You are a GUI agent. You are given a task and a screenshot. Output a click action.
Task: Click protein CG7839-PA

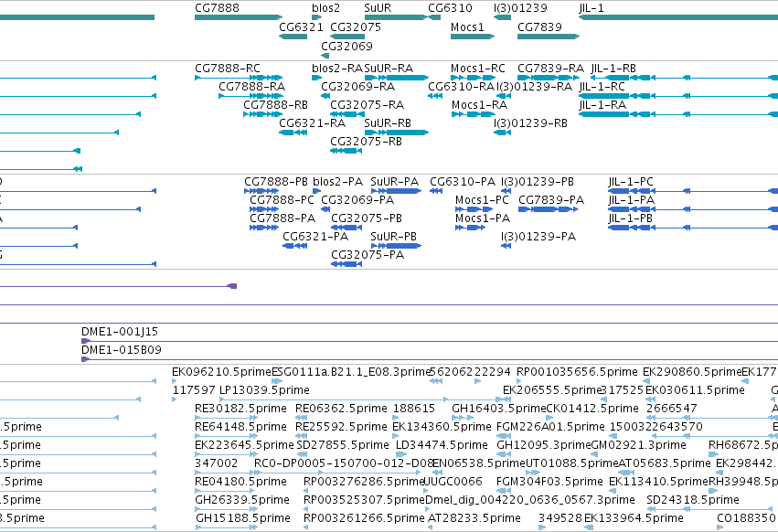[549, 209]
